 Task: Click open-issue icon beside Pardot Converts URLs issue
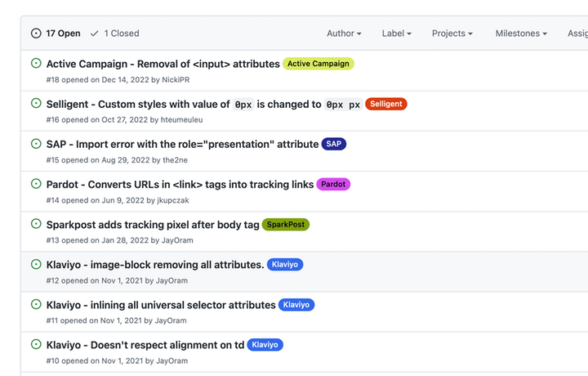(36, 184)
